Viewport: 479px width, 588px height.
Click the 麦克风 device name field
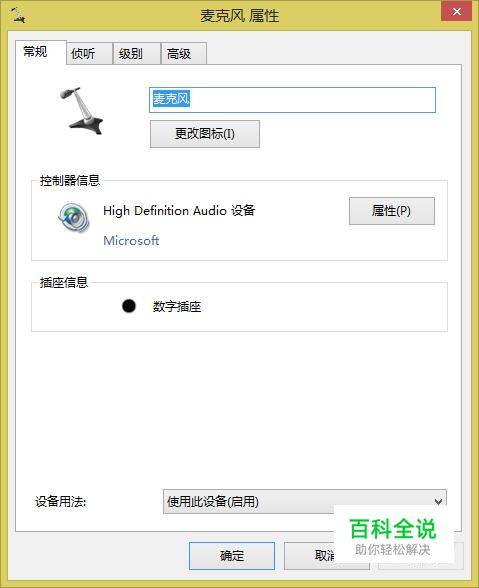292,100
